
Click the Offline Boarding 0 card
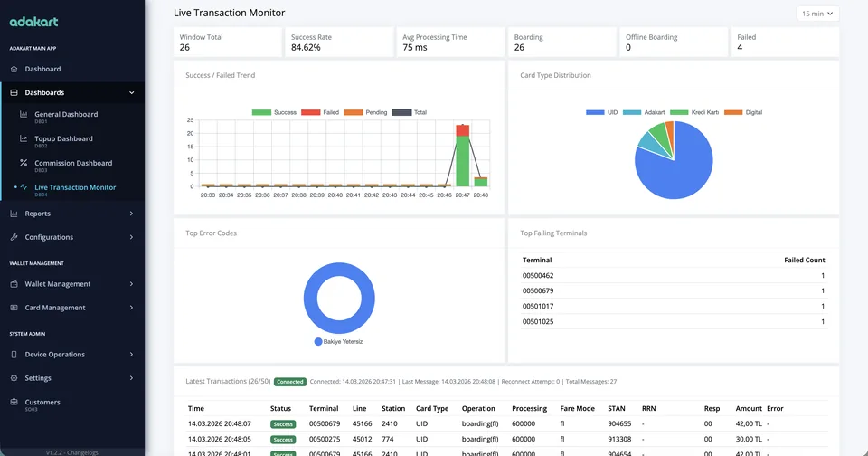tap(674, 43)
